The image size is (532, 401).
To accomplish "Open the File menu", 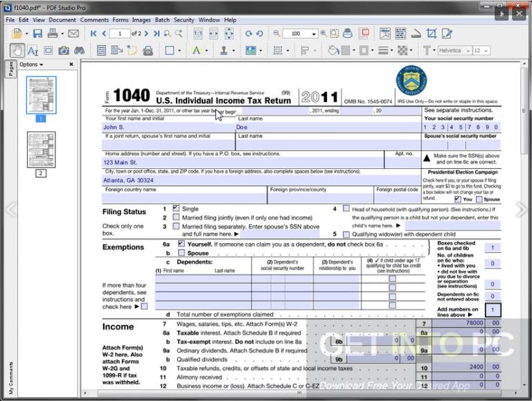I will (x=10, y=19).
